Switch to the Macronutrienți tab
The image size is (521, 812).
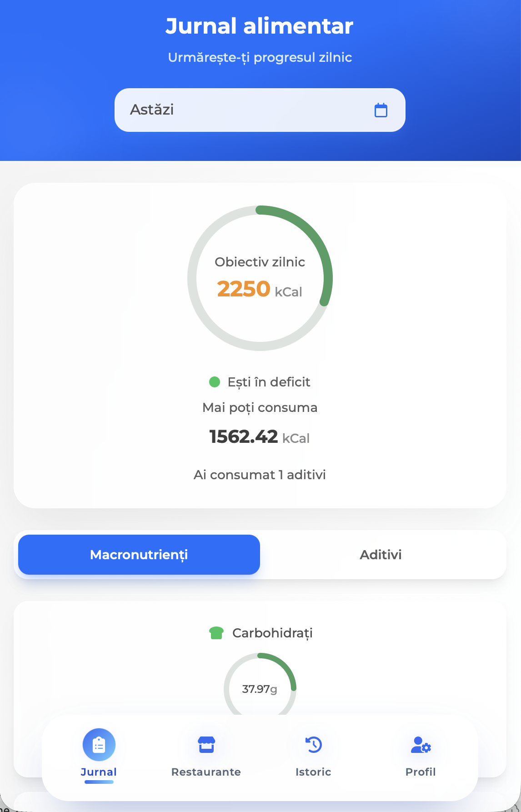tap(139, 555)
